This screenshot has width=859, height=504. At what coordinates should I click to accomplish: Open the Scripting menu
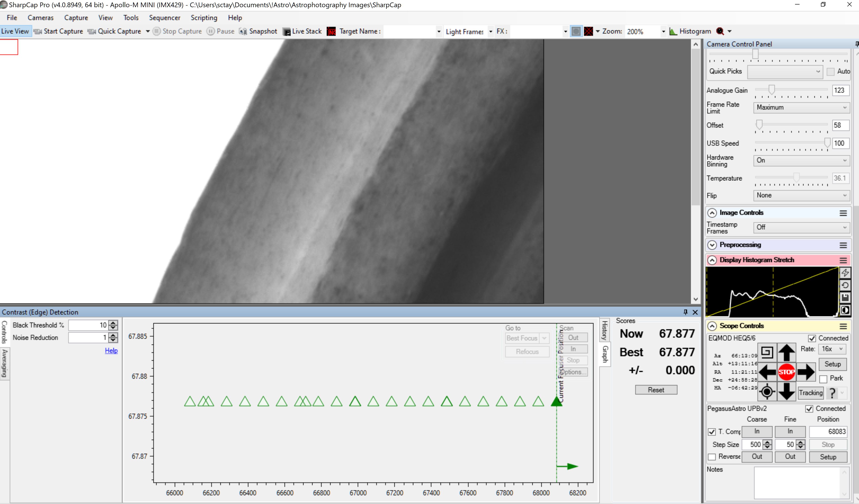tap(204, 18)
